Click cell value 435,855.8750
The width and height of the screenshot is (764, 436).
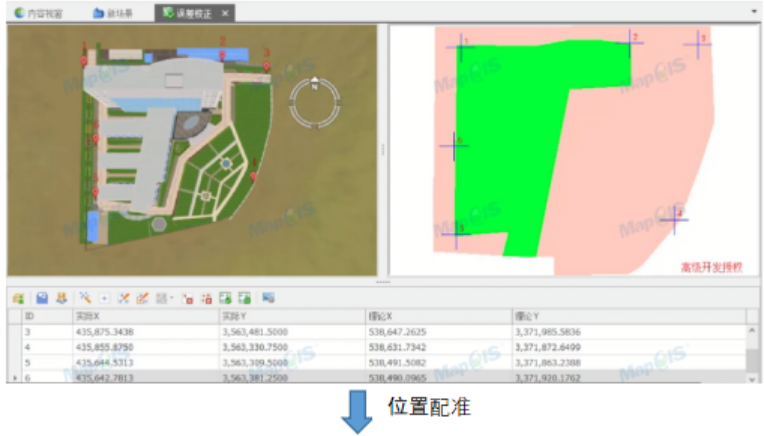click(x=105, y=347)
